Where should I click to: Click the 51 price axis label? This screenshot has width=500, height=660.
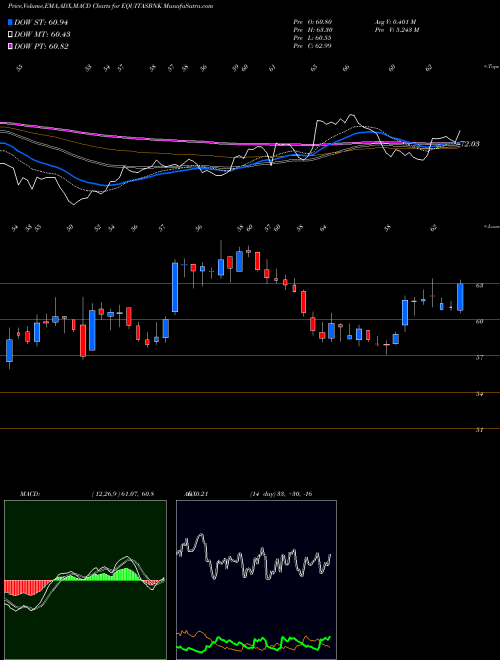pyautogui.click(x=479, y=430)
